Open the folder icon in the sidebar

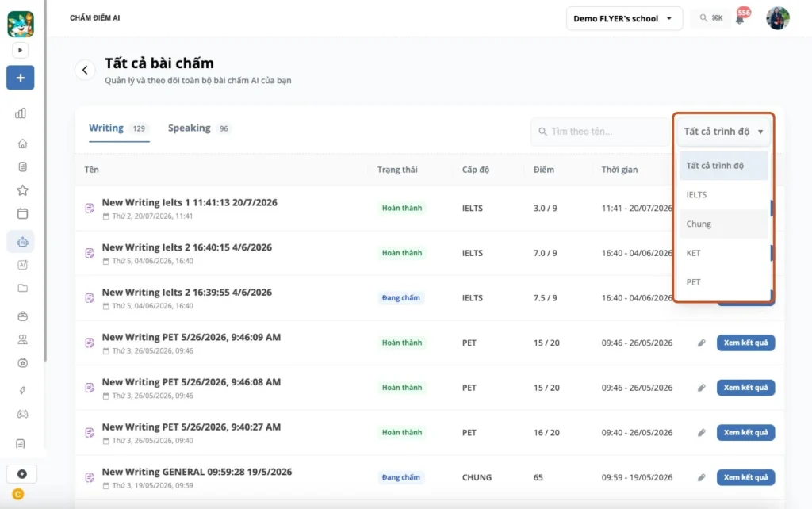coord(22,288)
